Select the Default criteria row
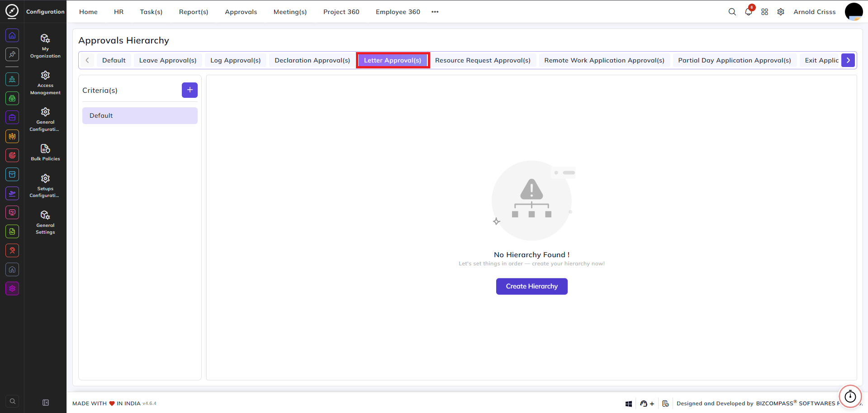Screen dimensions: 868x413 pos(140,115)
